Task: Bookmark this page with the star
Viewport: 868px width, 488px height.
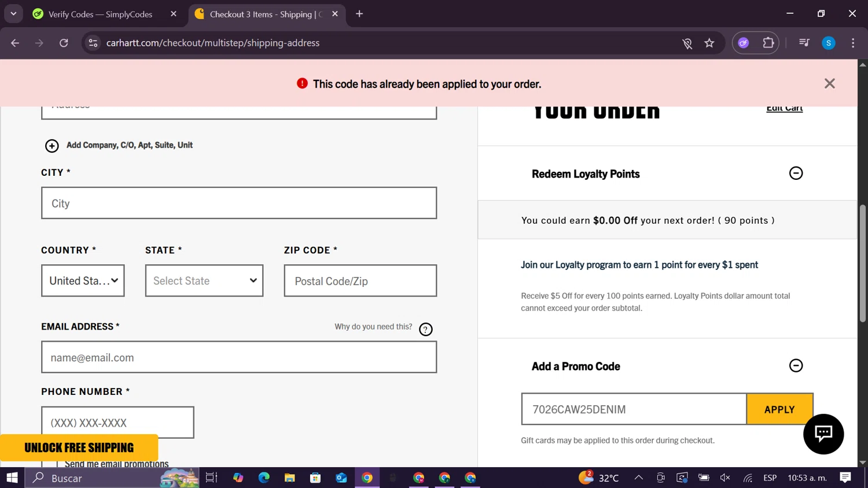Action: click(709, 43)
